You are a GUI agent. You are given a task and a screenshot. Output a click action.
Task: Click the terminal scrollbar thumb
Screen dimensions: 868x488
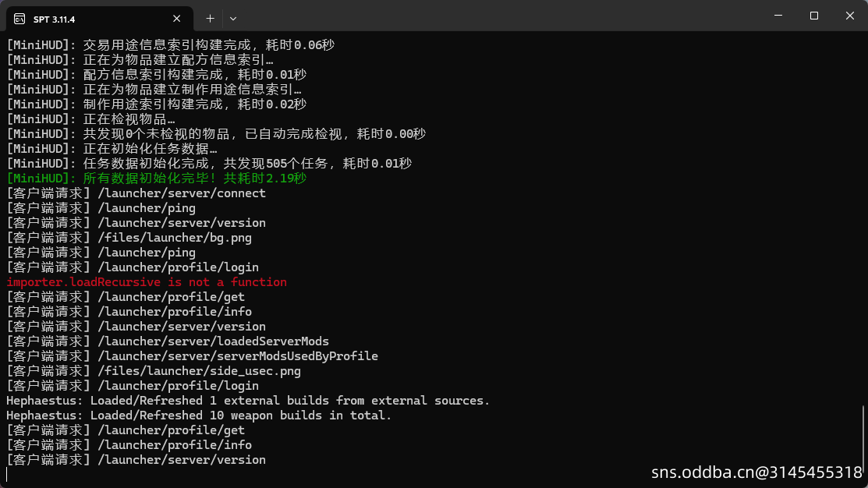pos(864,437)
